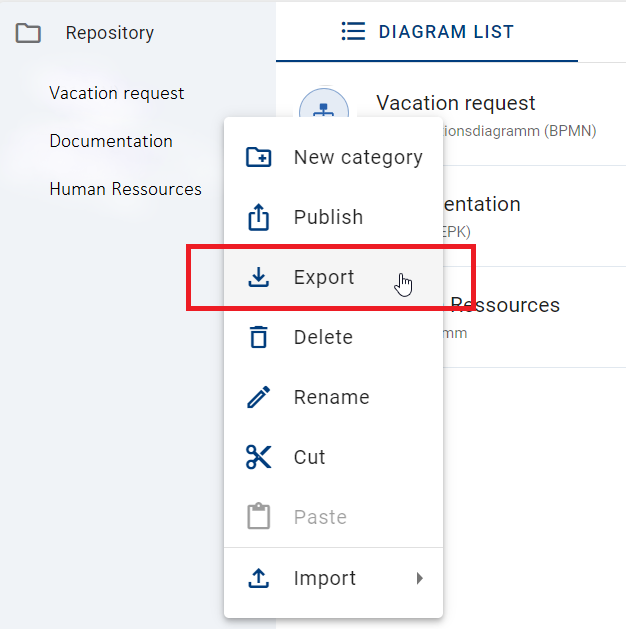Screen dimensions: 626x629
Task: Choose Delete from the context menu
Action: (x=333, y=337)
